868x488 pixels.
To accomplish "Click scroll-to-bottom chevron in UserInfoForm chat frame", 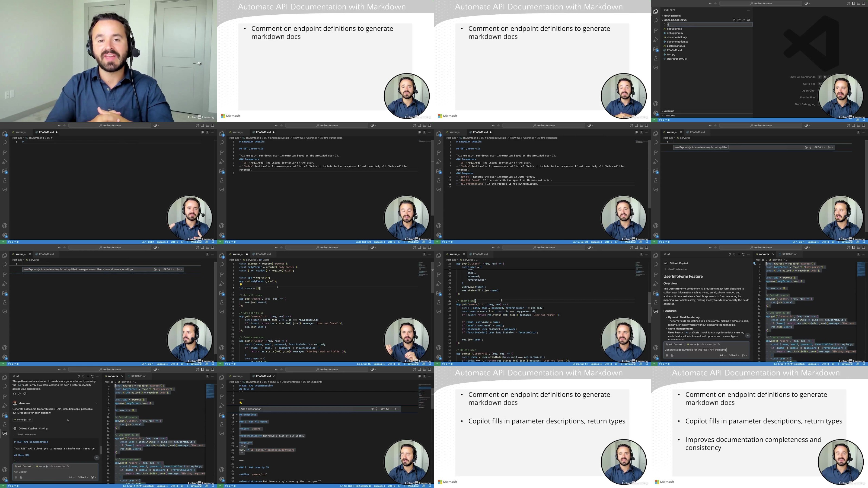I will (748, 336).
